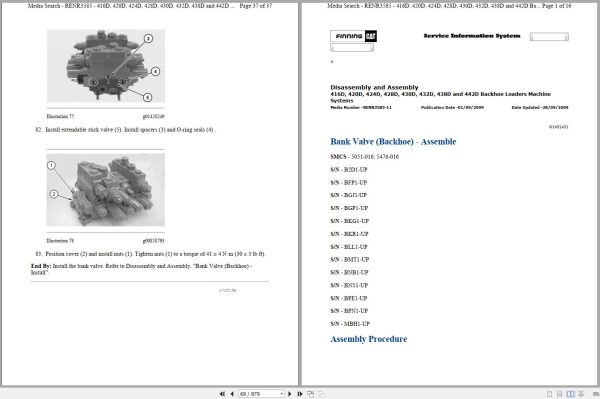Viewport: 600px width, 399px height.
Task: Switch to single page continuous layout
Action: [x=559, y=394]
